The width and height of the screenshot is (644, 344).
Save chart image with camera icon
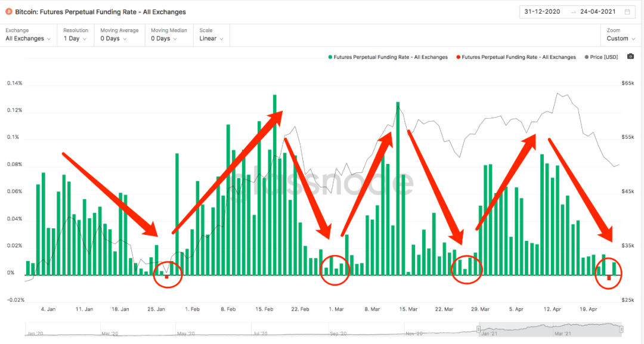pos(630,57)
